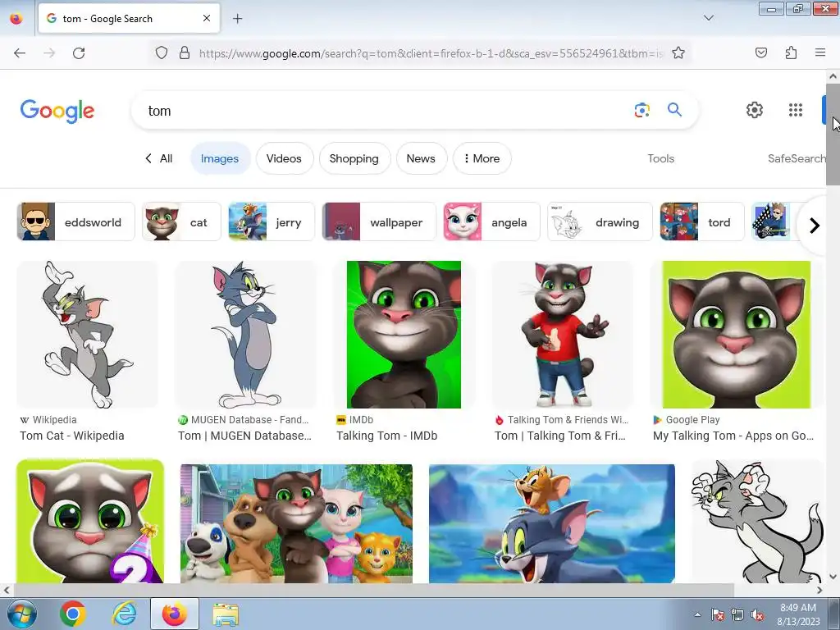
Task: Open Talking Tom & Friends red shirt image
Action: pyautogui.click(x=563, y=335)
